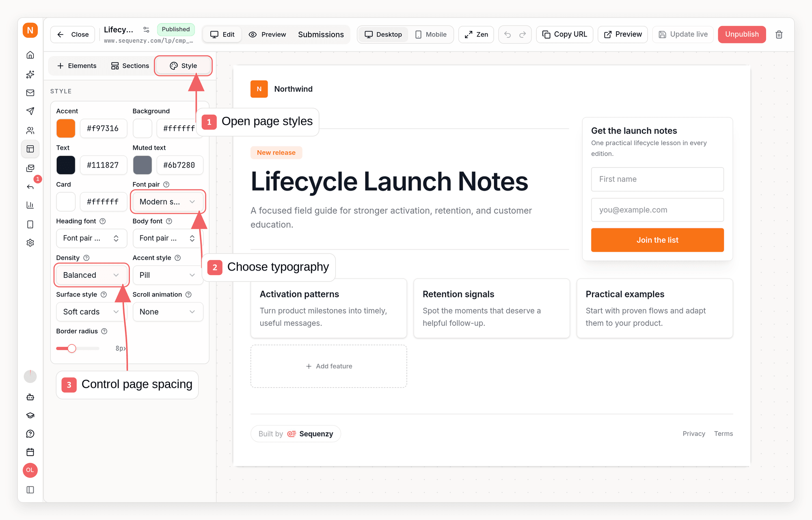
Task: Open the Elements tab
Action: [77, 66]
